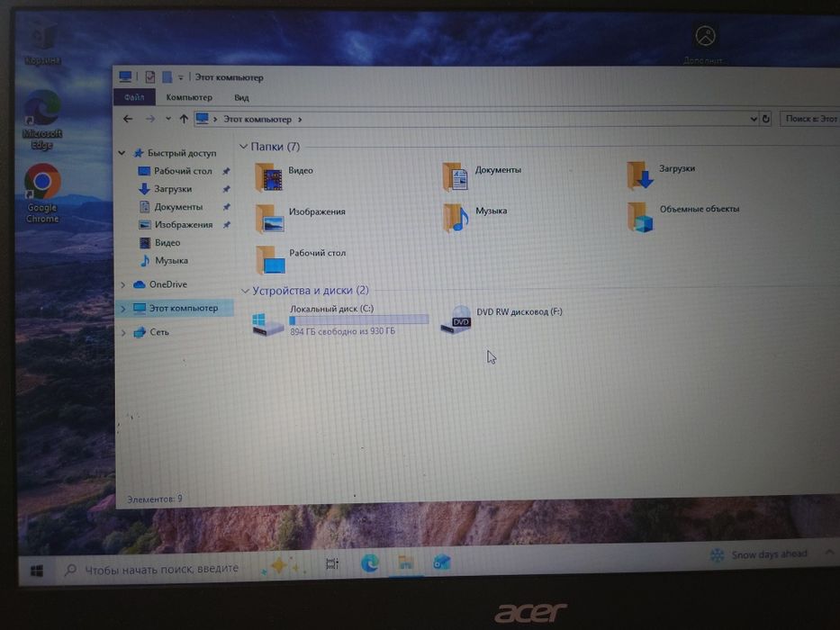Open the recent locations dropdown arrow
Image resolution: width=840 pixels, height=630 pixels.
(x=168, y=119)
